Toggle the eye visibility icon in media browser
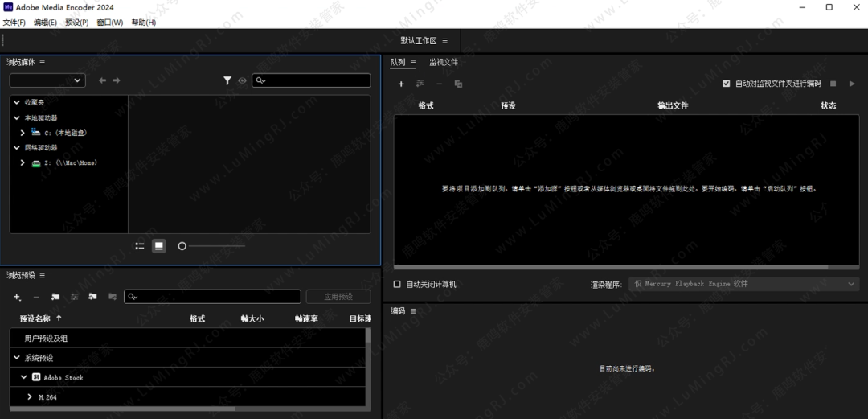 point(242,80)
